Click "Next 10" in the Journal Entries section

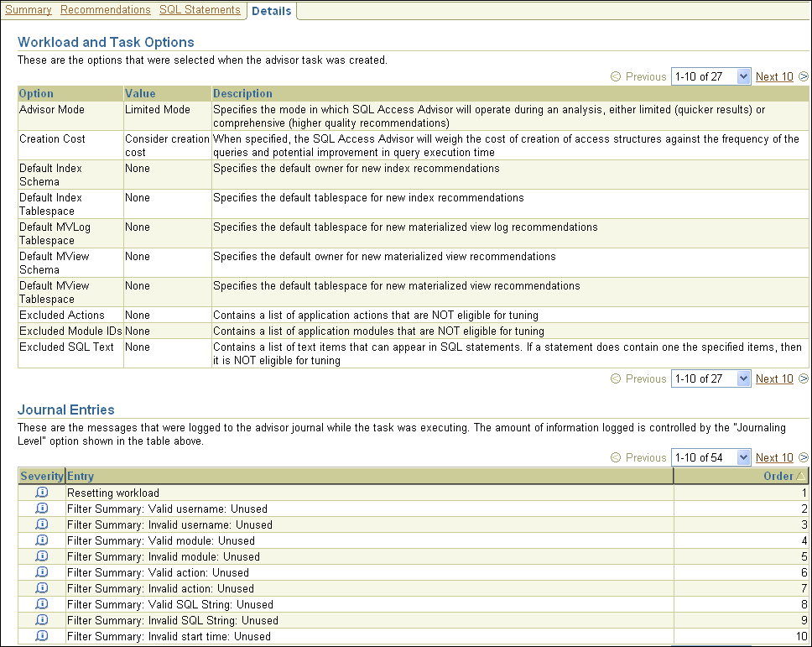(773, 457)
